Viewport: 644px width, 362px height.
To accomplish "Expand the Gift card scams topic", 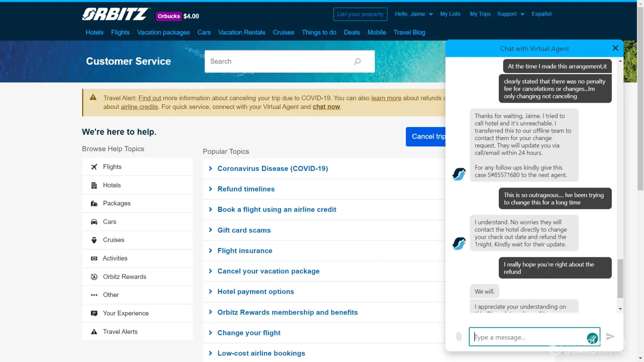I will 244,230.
